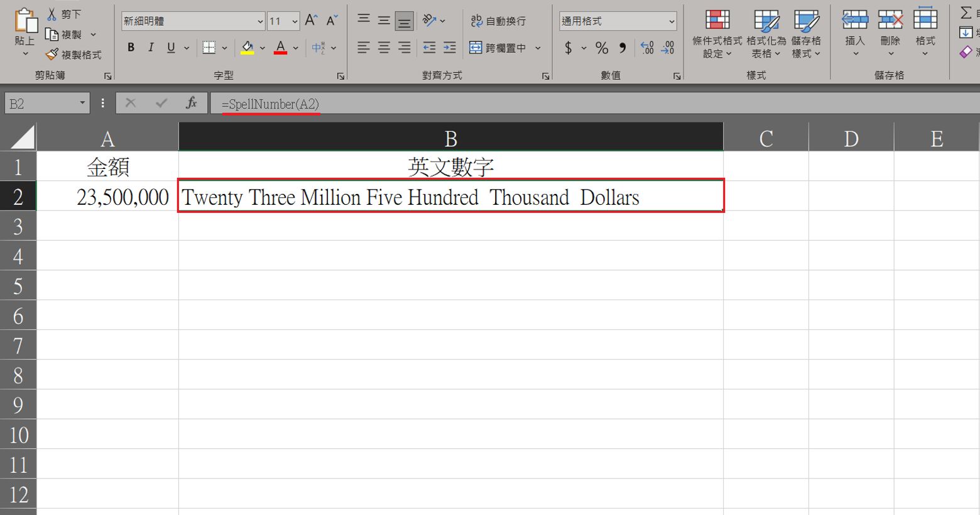Open the number format dropdown 通用格式
Viewport: 980px width, 515px height.
(x=671, y=21)
